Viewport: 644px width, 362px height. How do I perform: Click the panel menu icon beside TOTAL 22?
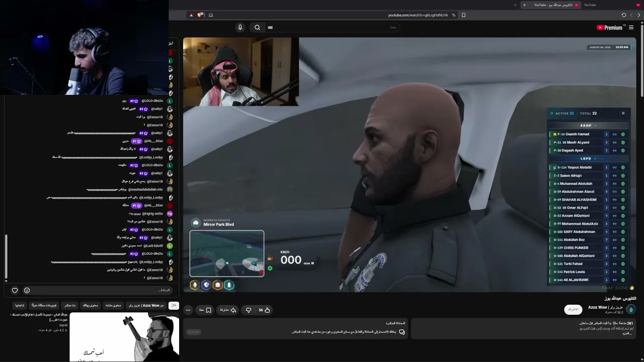pyautogui.click(x=623, y=113)
